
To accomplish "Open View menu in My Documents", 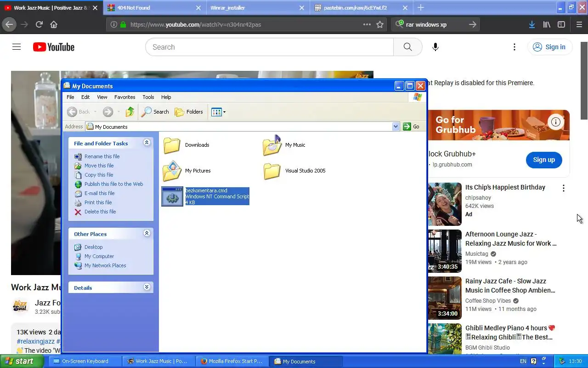I will [102, 97].
